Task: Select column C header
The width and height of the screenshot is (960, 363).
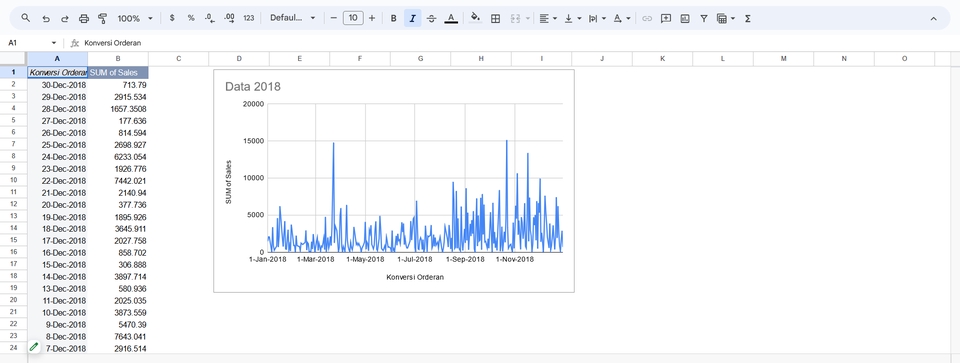Action: (x=178, y=59)
